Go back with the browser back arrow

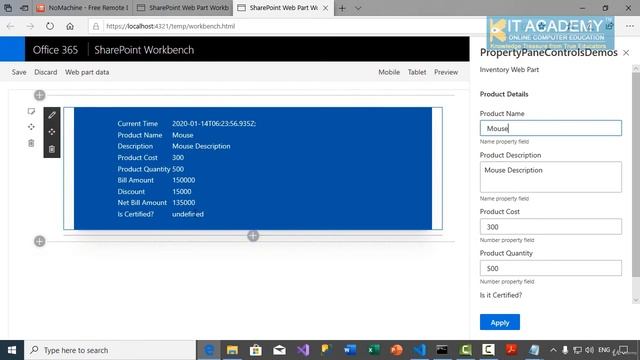pos(11,26)
